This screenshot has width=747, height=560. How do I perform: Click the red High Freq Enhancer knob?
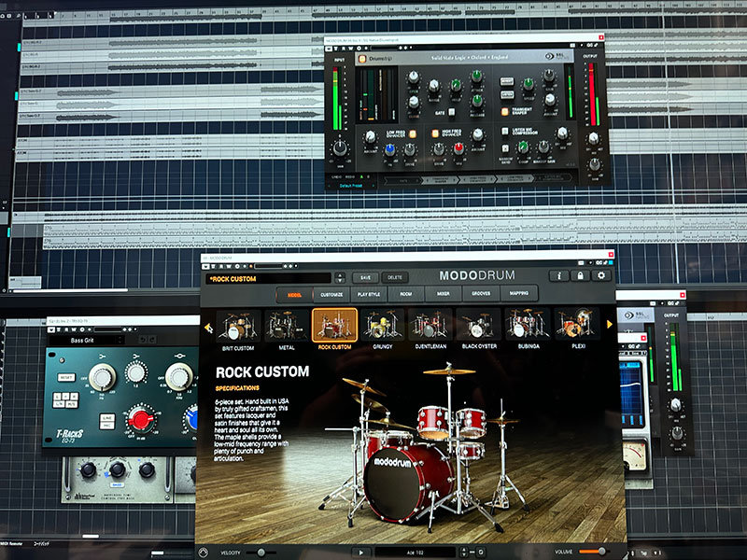(458, 148)
